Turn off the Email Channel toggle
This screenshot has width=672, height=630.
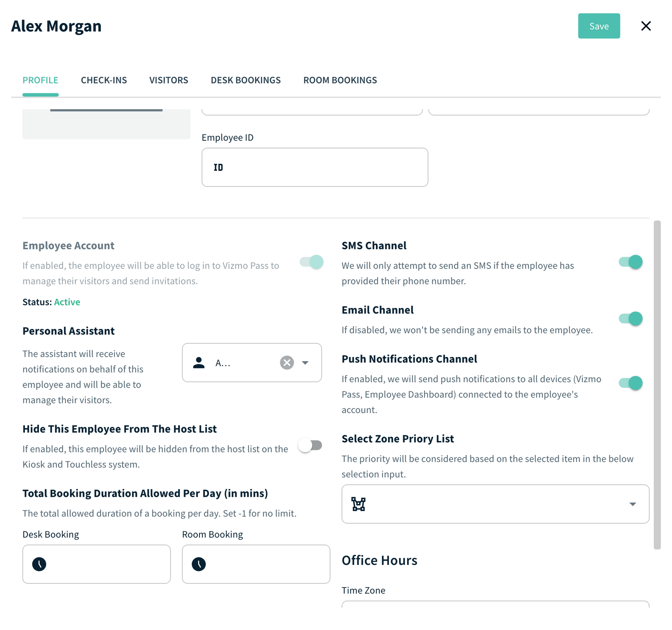click(630, 319)
